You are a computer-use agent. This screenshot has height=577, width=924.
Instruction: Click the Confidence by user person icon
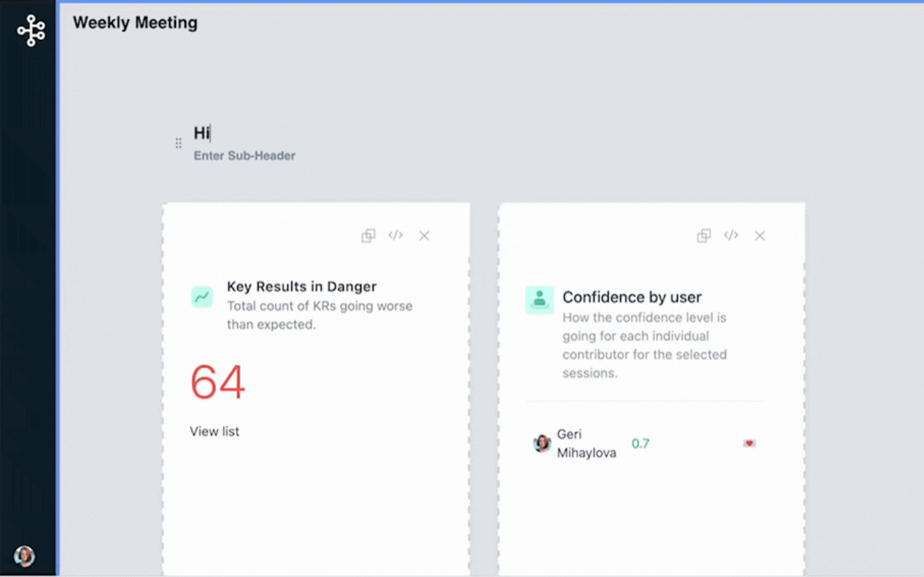[539, 300]
